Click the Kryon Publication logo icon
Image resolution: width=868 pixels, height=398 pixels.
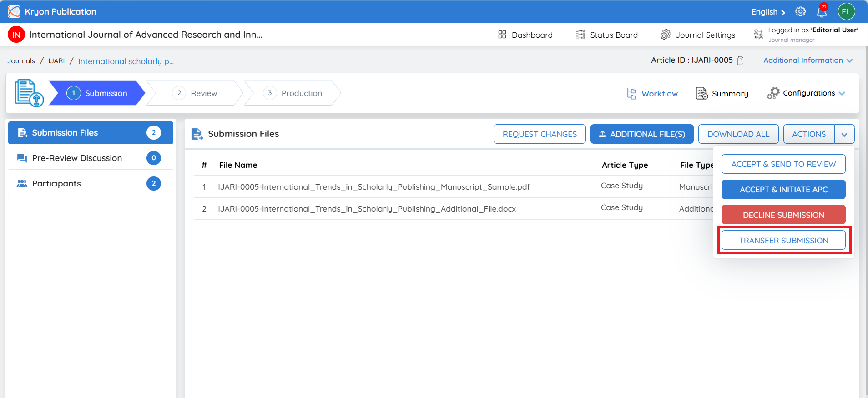(14, 11)
